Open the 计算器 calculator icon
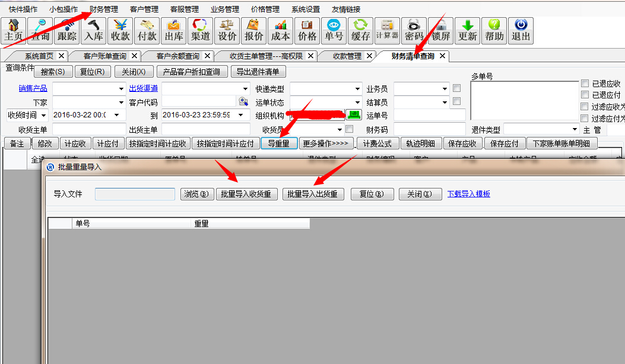This screenshot has height=364, width=625. tap(387, 30)
